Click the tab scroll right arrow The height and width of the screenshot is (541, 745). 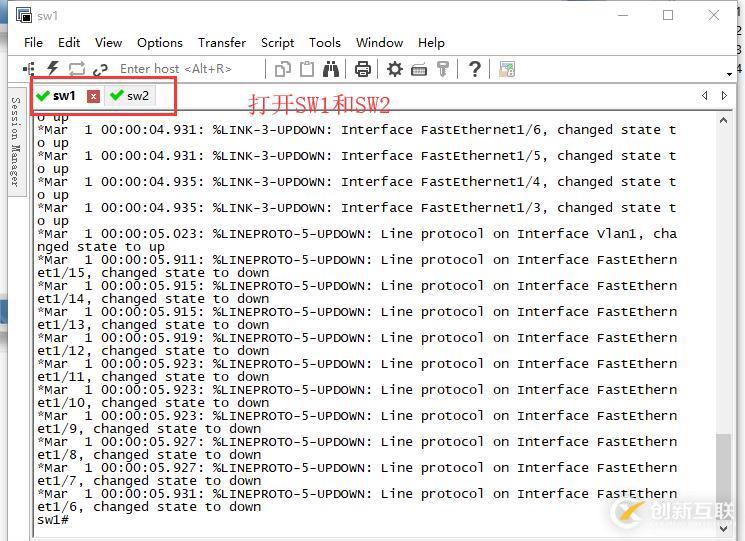coord(724,95)
